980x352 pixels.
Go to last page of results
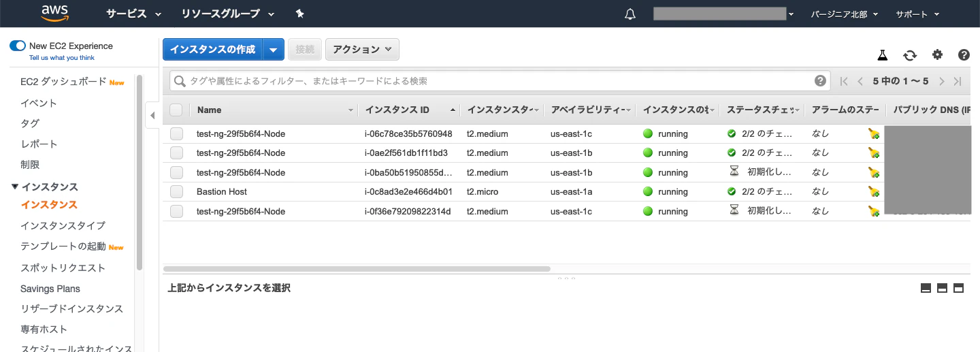(x=958, y=81)
